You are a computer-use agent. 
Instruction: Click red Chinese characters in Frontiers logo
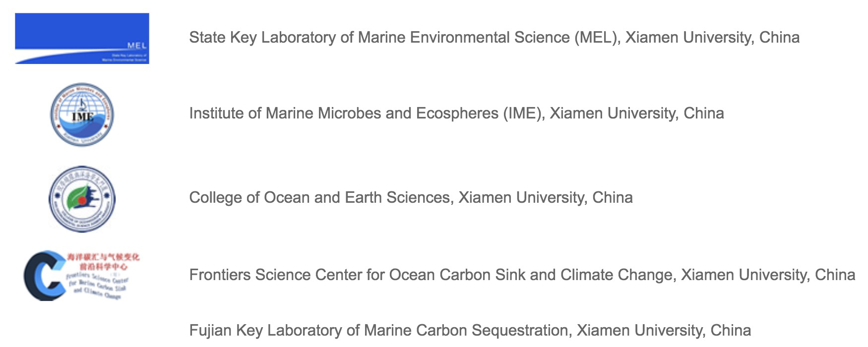click(x=103, y=261)
